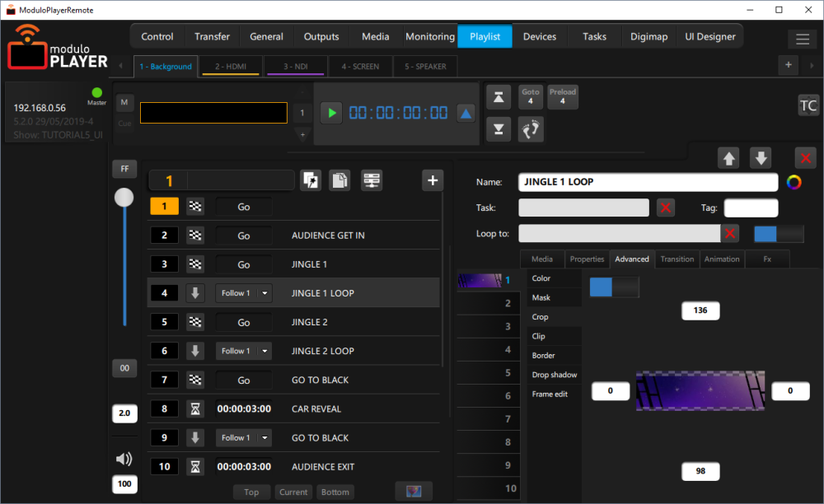The height and width of the screenshot is (504, 824).
Task: Open Follow 1 dropdown on cue 9
Action: point(264,437)
